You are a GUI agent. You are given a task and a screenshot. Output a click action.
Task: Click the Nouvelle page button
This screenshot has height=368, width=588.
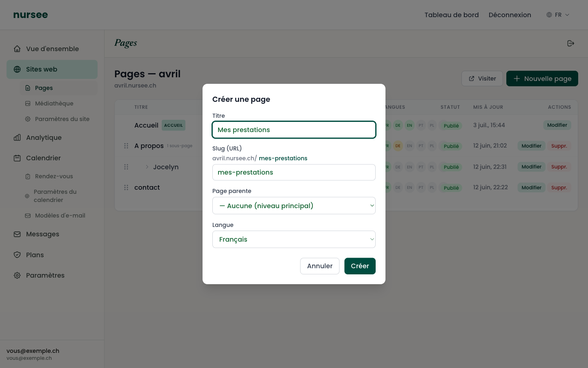[x=542, y=79]
